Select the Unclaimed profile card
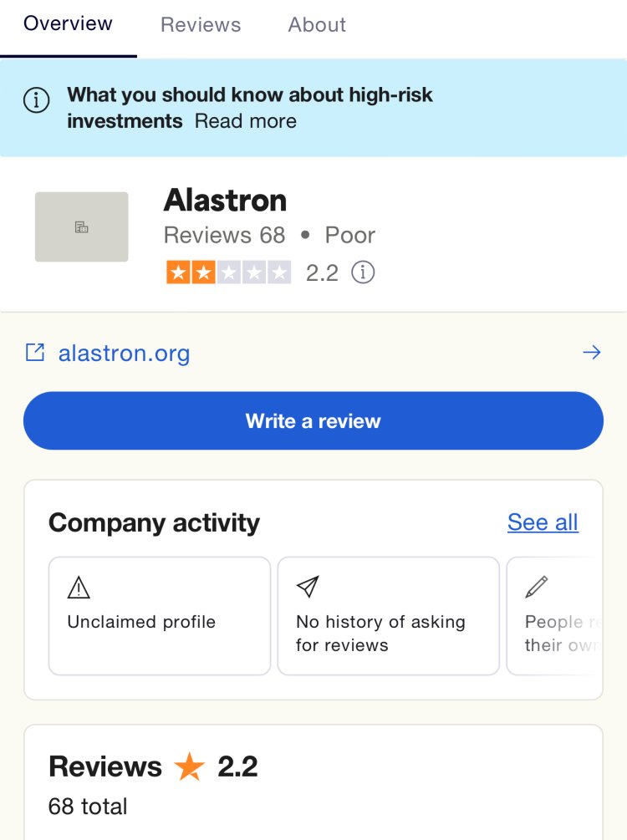627x840 pixels. tap(160, 616)
